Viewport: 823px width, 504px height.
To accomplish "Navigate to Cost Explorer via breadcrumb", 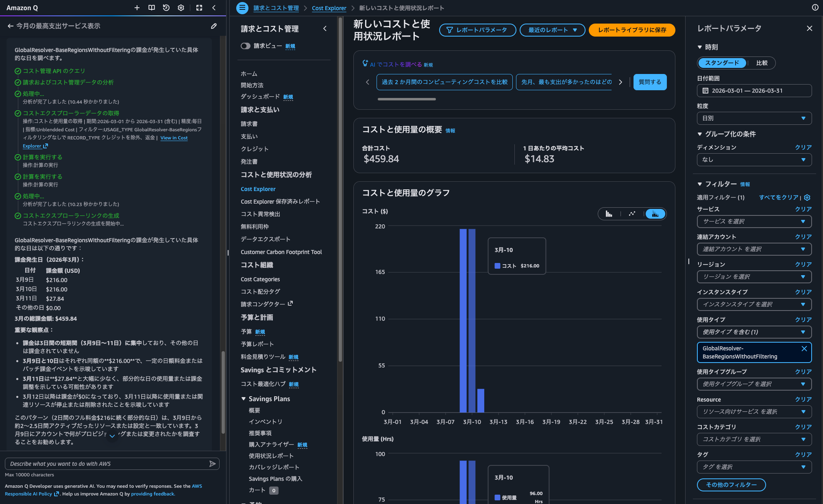I will pos(329,8).
